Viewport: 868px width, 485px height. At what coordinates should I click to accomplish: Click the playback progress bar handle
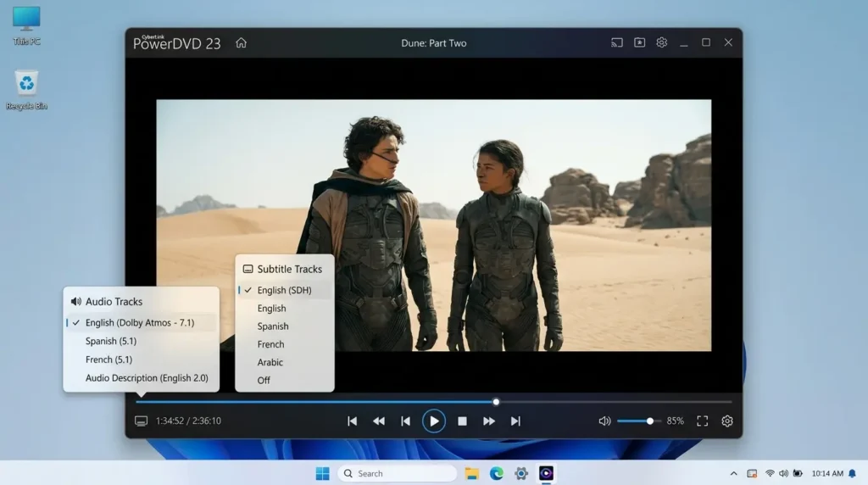pyautogui.click(x=496, y=402)
